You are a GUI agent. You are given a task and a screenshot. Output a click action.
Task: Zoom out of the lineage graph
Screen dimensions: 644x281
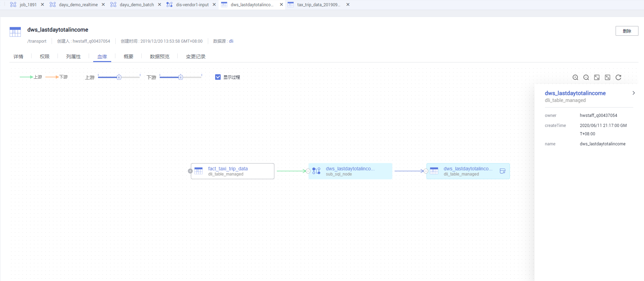[x=586, y=77]
